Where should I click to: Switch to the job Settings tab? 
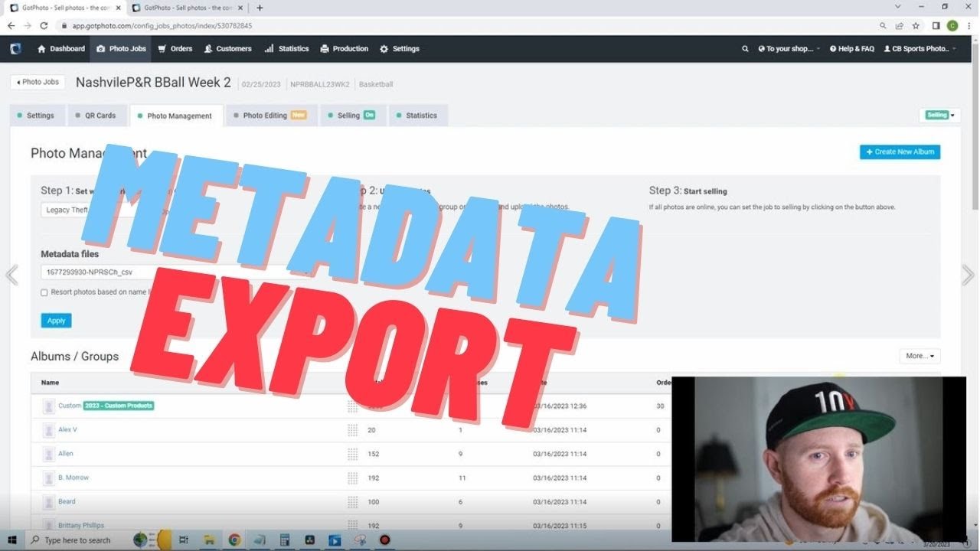(36, 116)
